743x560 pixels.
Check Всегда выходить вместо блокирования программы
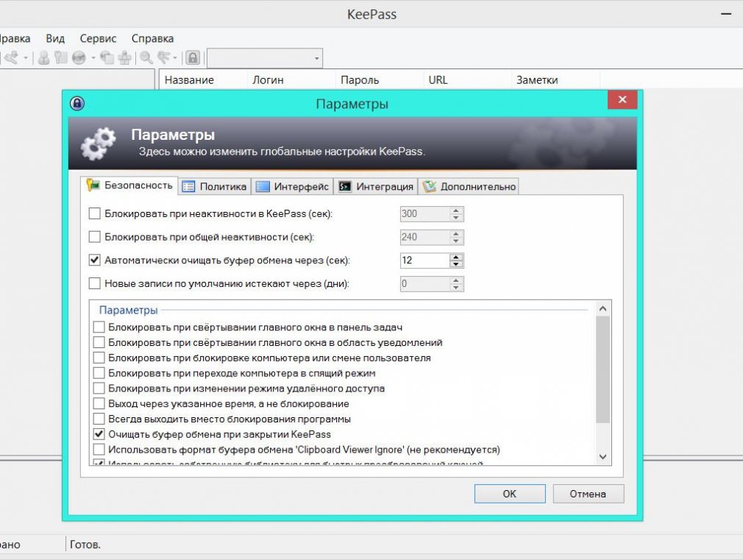(99, 419)
